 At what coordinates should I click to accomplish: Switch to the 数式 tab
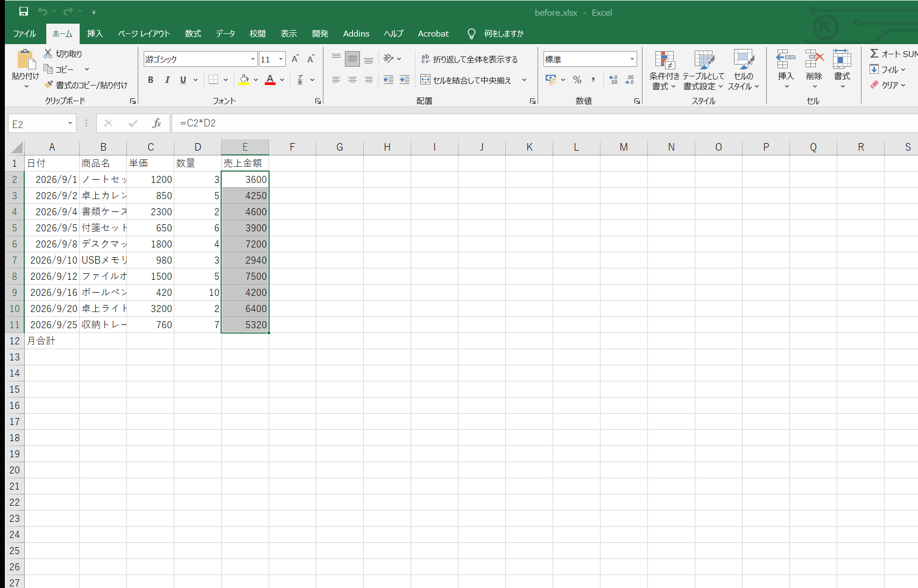tap(193, 33)
